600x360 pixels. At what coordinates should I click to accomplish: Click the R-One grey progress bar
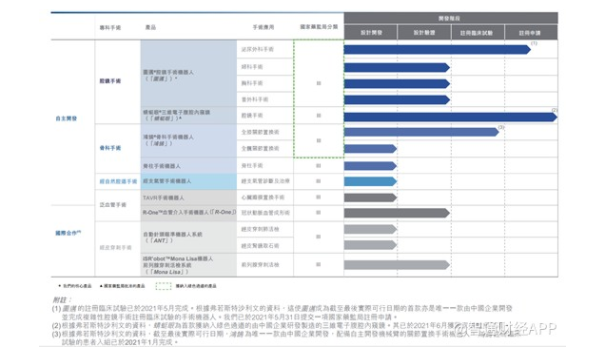(x=396, y=213)
